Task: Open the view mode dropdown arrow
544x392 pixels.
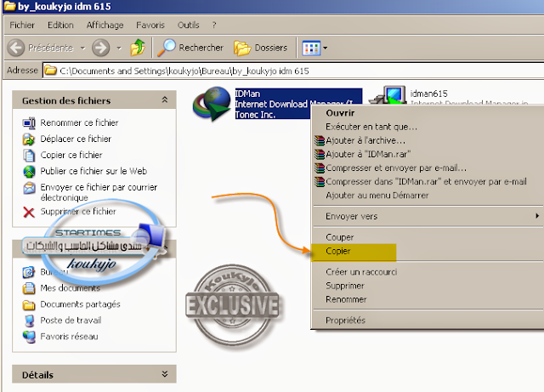Action: [x=325, y=48]
